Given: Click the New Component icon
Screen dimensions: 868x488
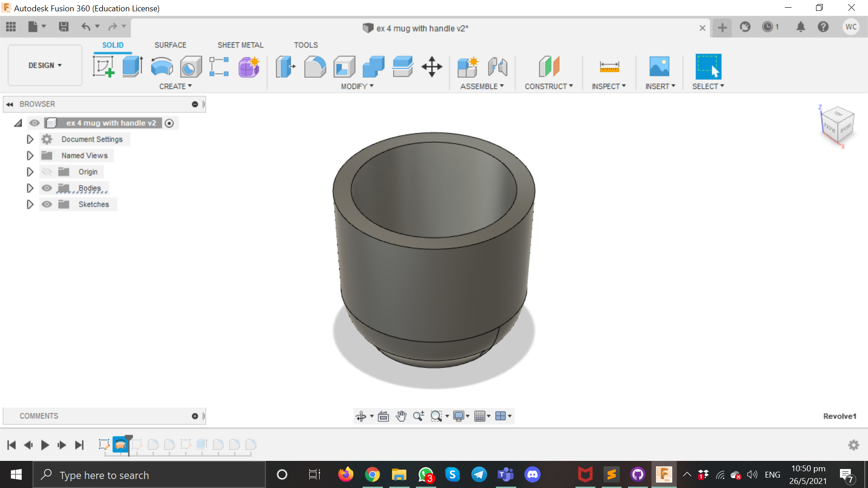Looking at the screenshot, I should pos(468,66).
